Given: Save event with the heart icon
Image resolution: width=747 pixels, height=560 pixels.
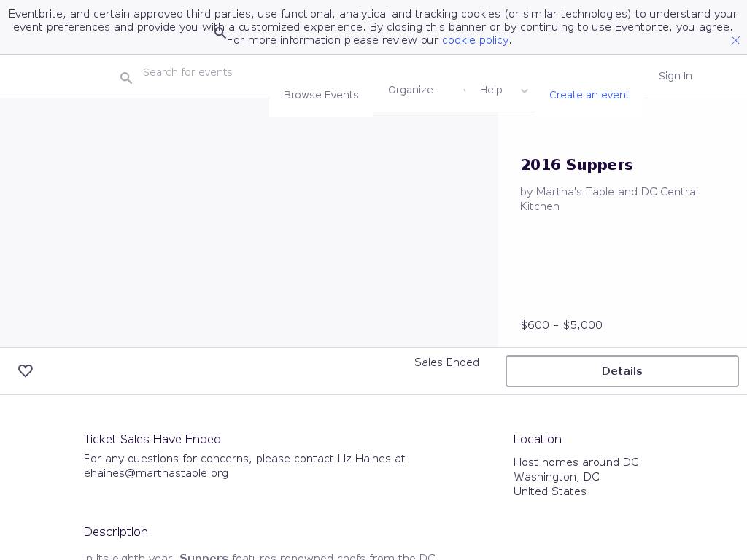Looking at the screenshot, I should pyautogui.click(x=26, y=371).
